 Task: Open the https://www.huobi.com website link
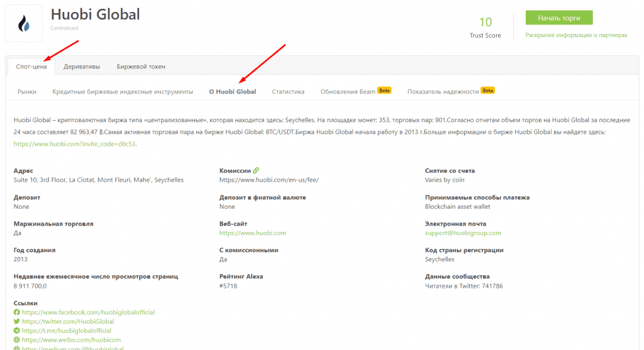pyautogui.click(x=253, y=233)
